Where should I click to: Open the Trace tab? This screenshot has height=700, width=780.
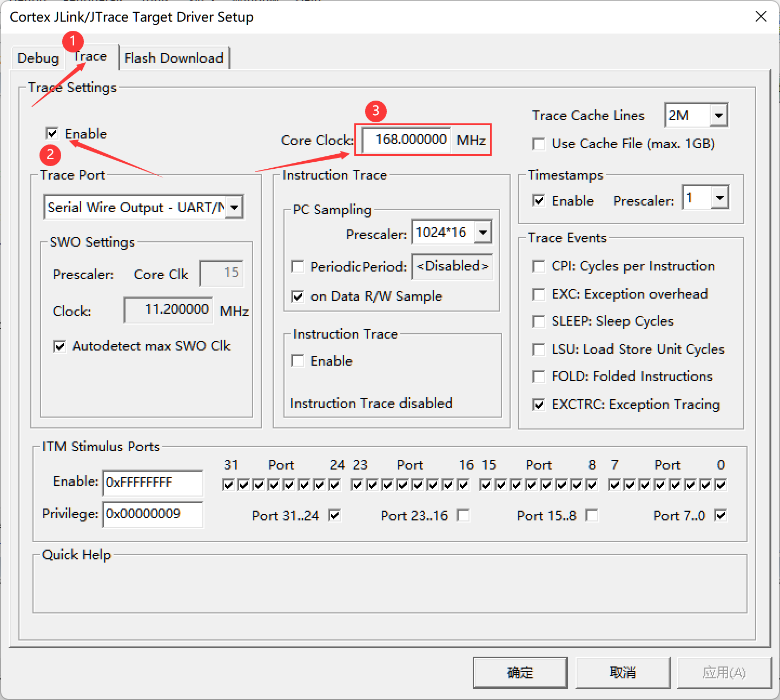[x=90, y=56]
